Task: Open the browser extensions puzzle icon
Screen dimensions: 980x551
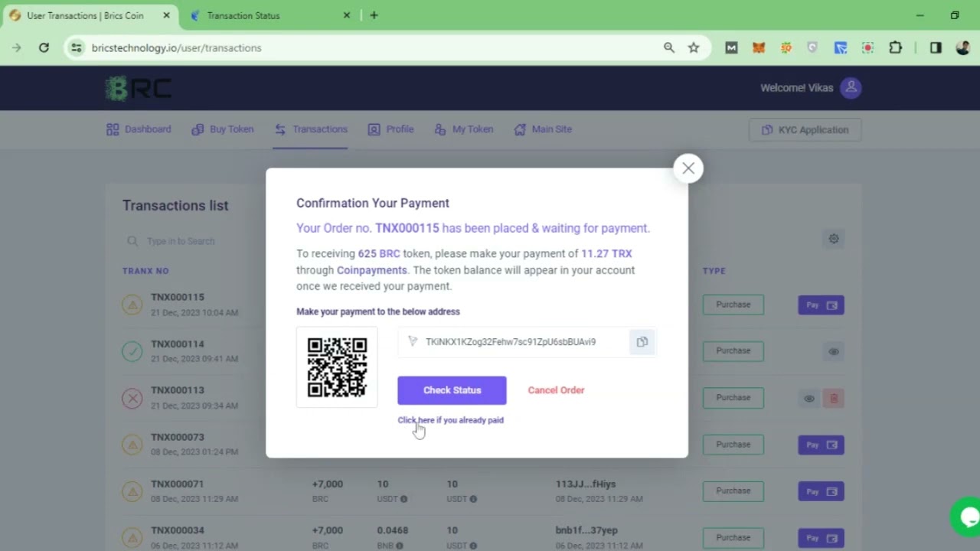Action: (895, 47)
